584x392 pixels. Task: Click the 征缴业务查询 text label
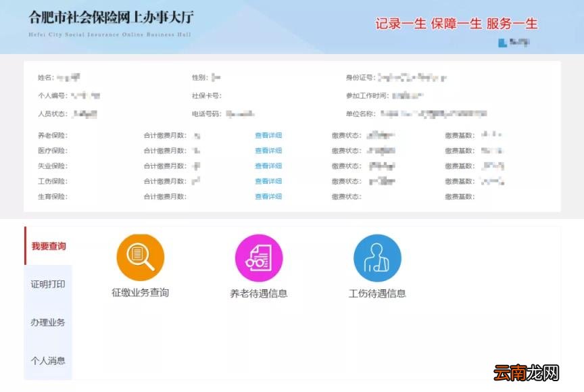[141, 293]
